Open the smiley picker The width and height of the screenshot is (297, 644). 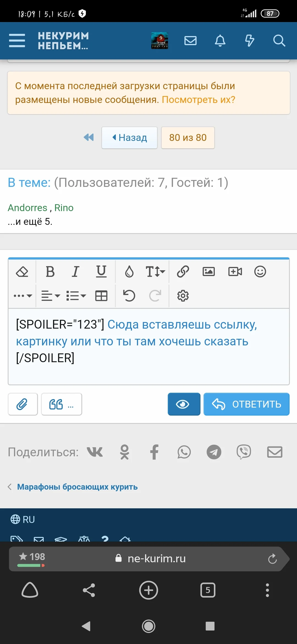[260, 272]
